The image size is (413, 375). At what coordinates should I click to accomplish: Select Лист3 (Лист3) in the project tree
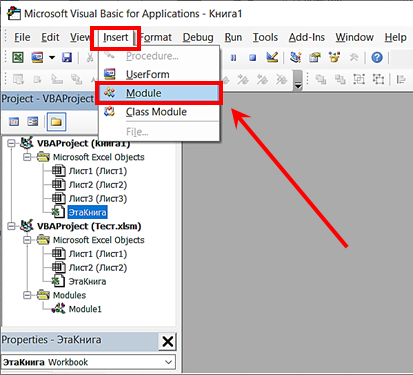tap(98, 199)
